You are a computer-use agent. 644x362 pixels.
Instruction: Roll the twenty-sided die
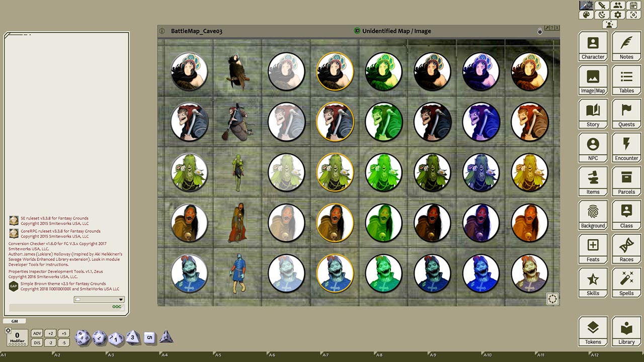pos(82,337)
